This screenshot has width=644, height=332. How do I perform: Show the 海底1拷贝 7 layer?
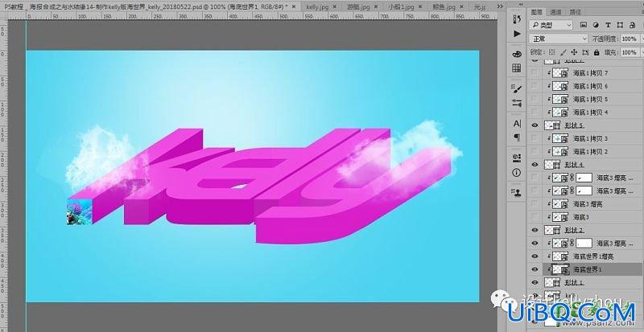click(x=535, y=73)
